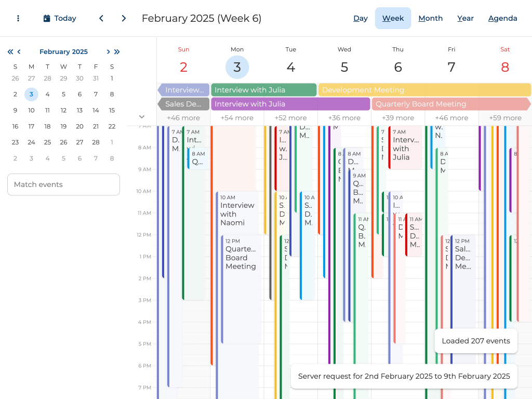This screenshot has height=399, width=532.
Task: Open the Agenda view
Action: [x=502, y=18]
